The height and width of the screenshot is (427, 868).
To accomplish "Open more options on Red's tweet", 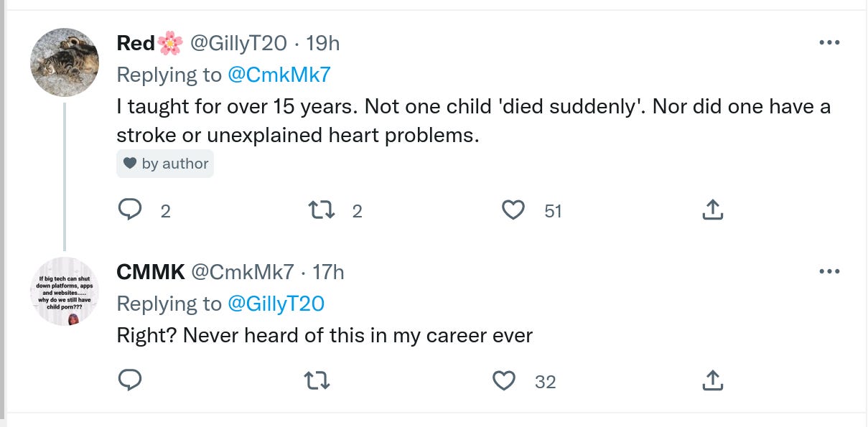I will pos(829,43).
